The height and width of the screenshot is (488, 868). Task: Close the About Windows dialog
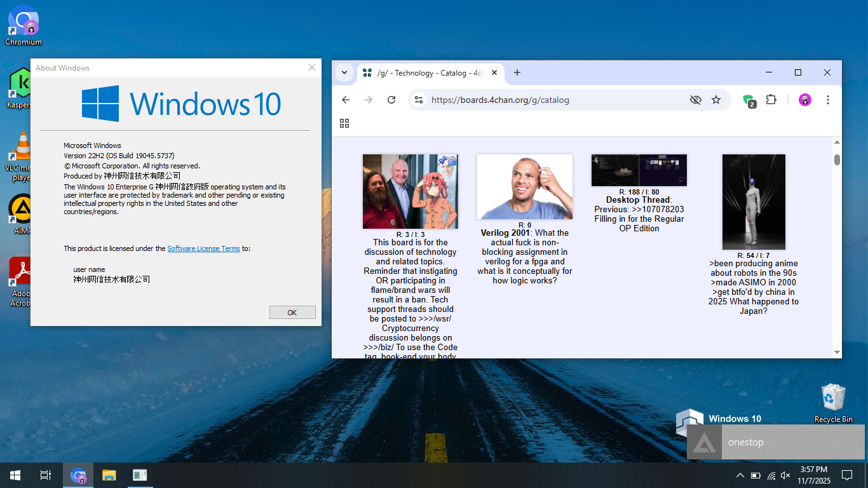(312, 67)
